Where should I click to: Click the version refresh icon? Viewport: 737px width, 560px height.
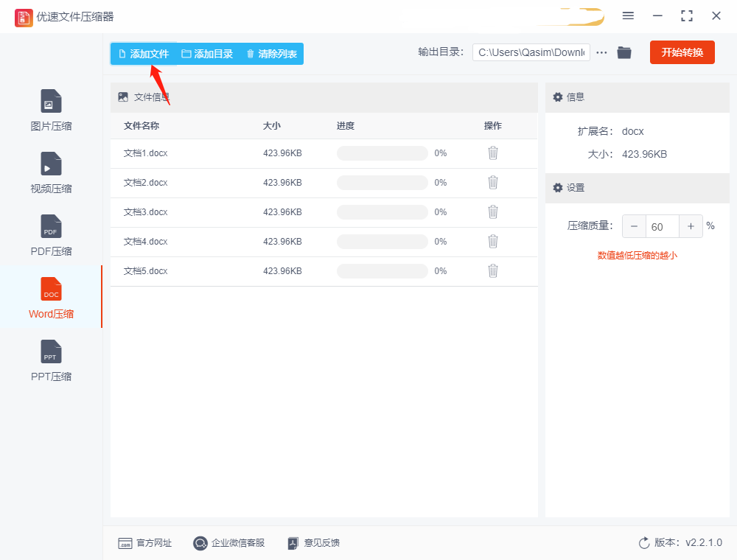point(644,543)
